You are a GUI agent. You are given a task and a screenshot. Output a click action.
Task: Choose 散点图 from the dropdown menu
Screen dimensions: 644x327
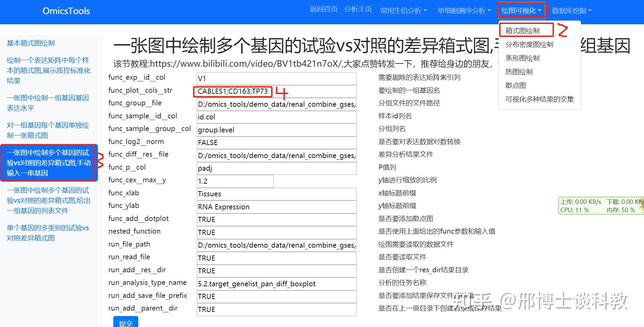515,86
